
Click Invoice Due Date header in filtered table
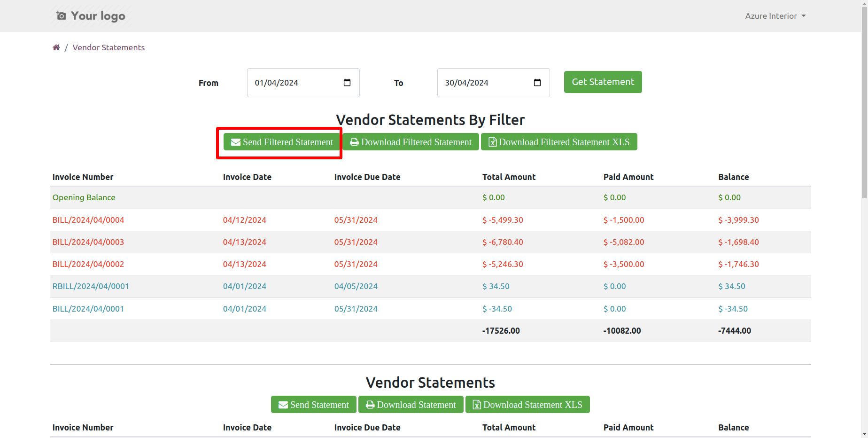pyautogui.click(x=367, y=177)
